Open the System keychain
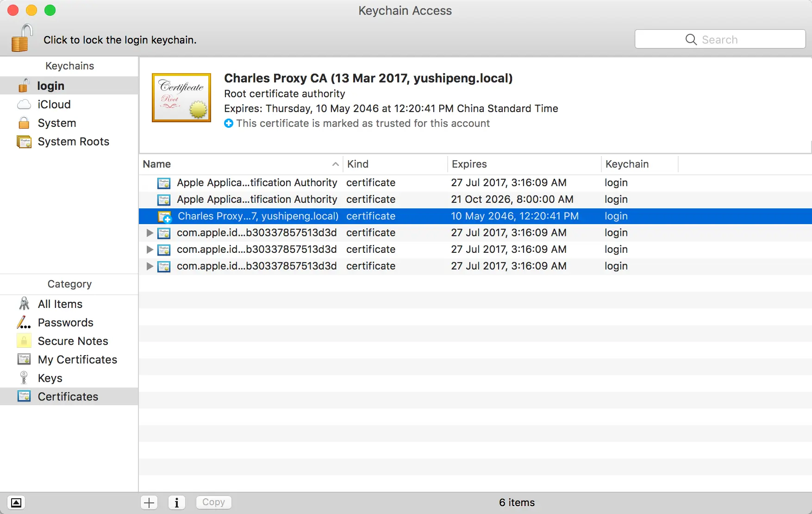 [x=69, y=123]
